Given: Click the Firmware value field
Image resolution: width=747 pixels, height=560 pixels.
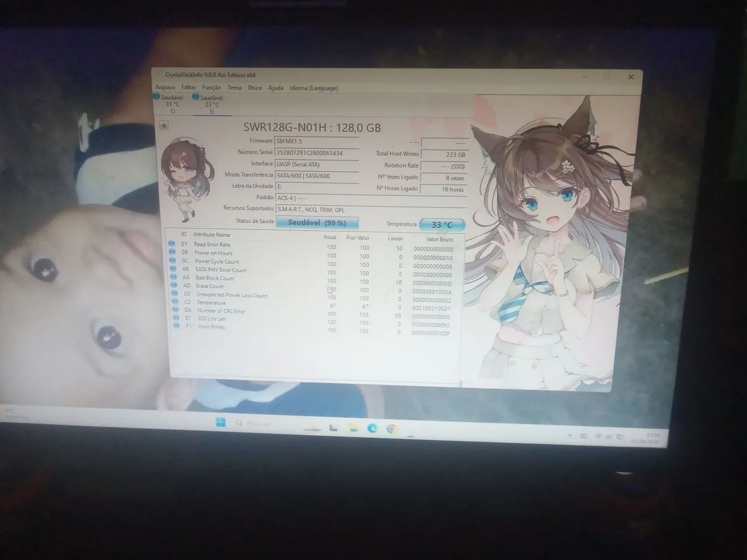Looking at the screenshot, I should pos(316,141).
